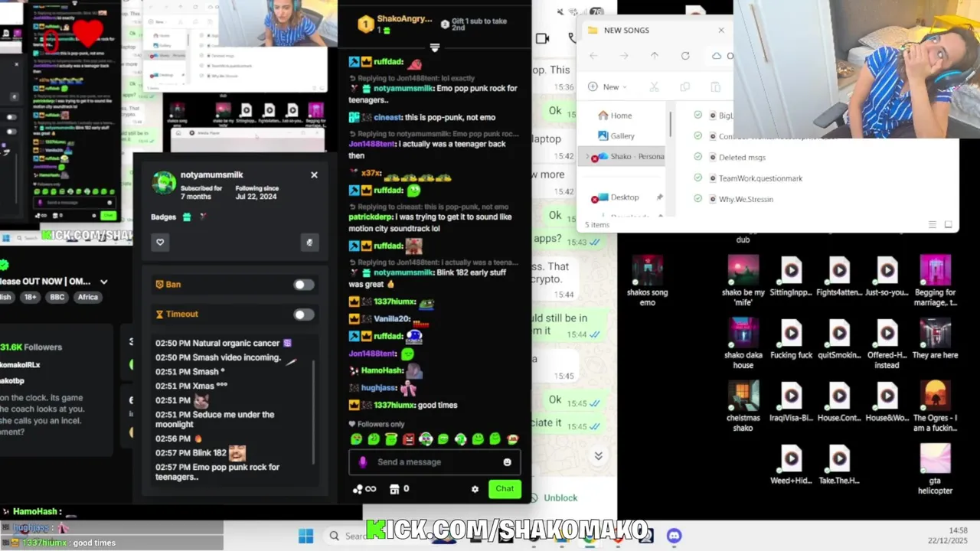The image size is (980, 551).
Task: Click the red angry quick emote
Action: [408, 439]
